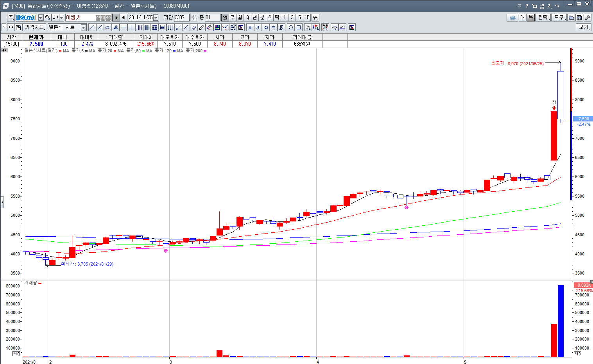Open chart settings wrench icon

(x=587, y=18)
